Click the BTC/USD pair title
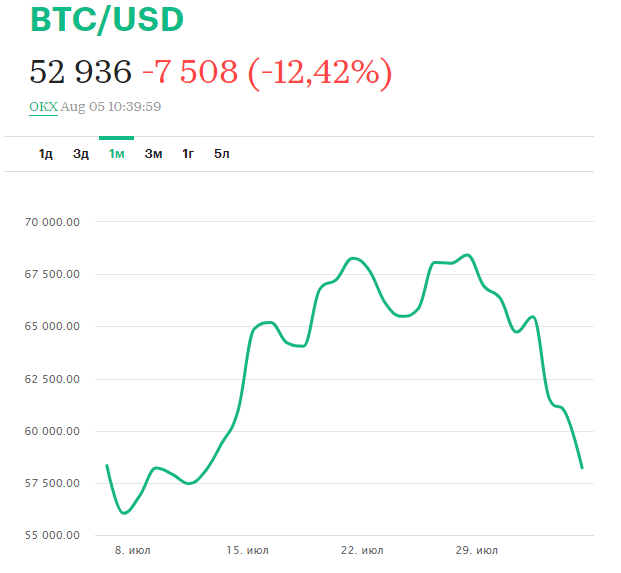The image size is (621, 573). (108, 20)
